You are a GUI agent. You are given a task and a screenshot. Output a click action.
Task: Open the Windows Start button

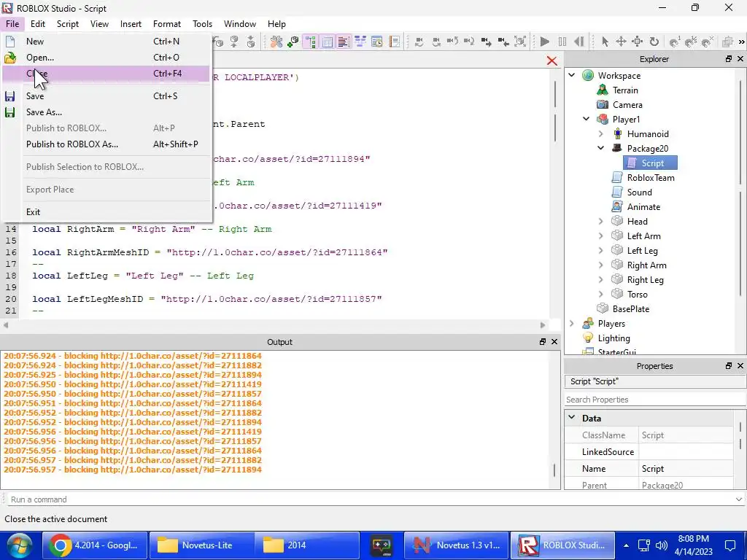18,545
